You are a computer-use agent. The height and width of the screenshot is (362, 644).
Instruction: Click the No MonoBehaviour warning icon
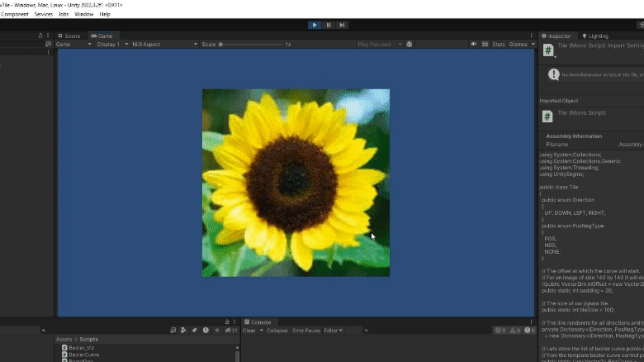(x=554, y=74)
